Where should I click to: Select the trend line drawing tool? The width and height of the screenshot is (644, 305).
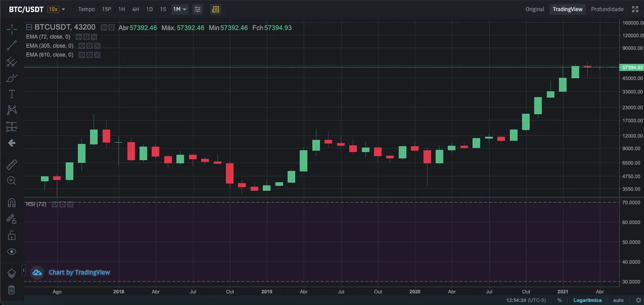tap(11, 45)
